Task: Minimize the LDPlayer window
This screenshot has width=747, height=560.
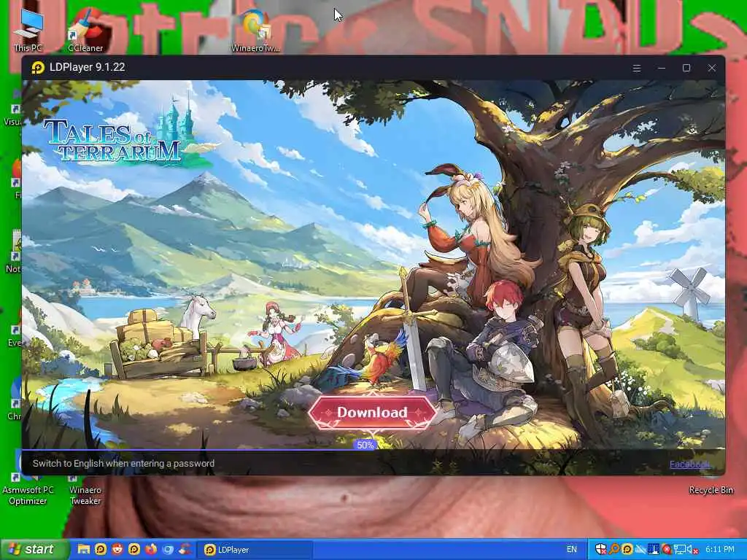Action: (x=661, y=68)
